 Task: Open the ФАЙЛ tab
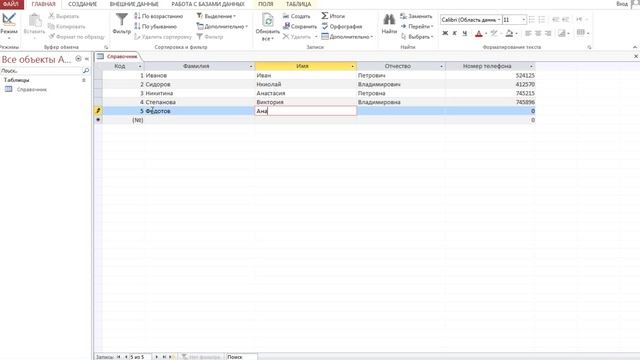pyautogui.click(x=11, y=4)
